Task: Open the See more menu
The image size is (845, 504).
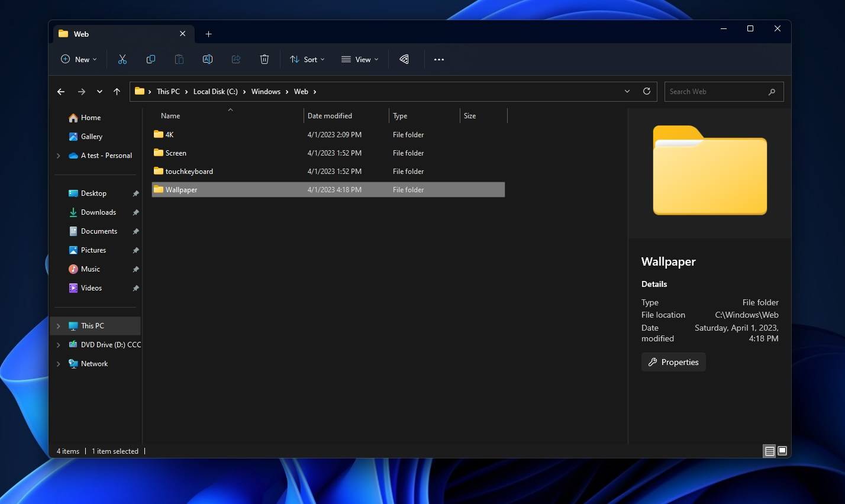Action: coord(439,59)
